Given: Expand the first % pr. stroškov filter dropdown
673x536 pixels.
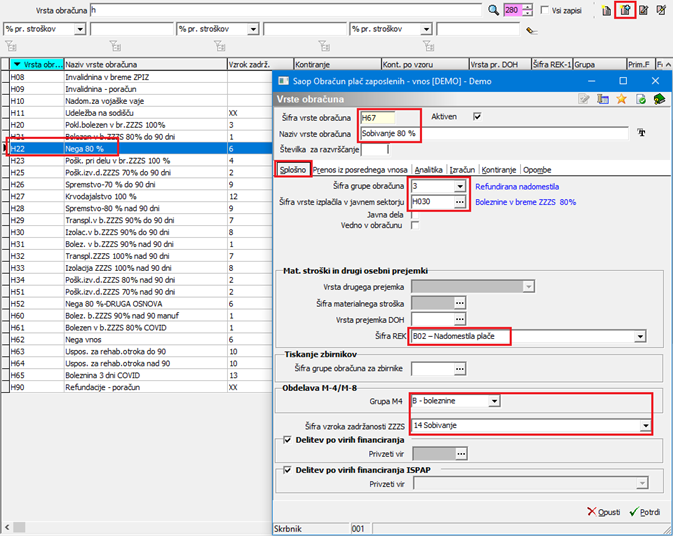Looking at the screenshot, I should [80, 29].
